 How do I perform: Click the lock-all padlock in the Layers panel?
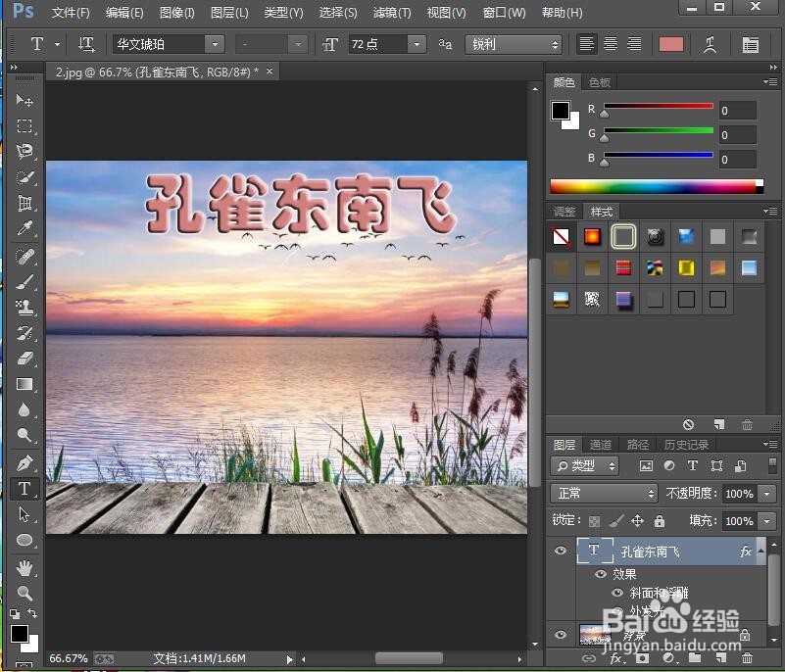tap(658, 521)
